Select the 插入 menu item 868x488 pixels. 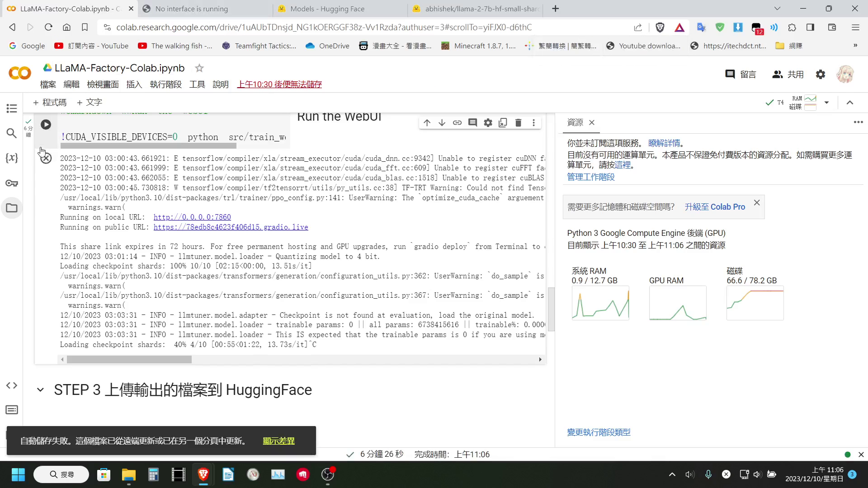[134, 84]
